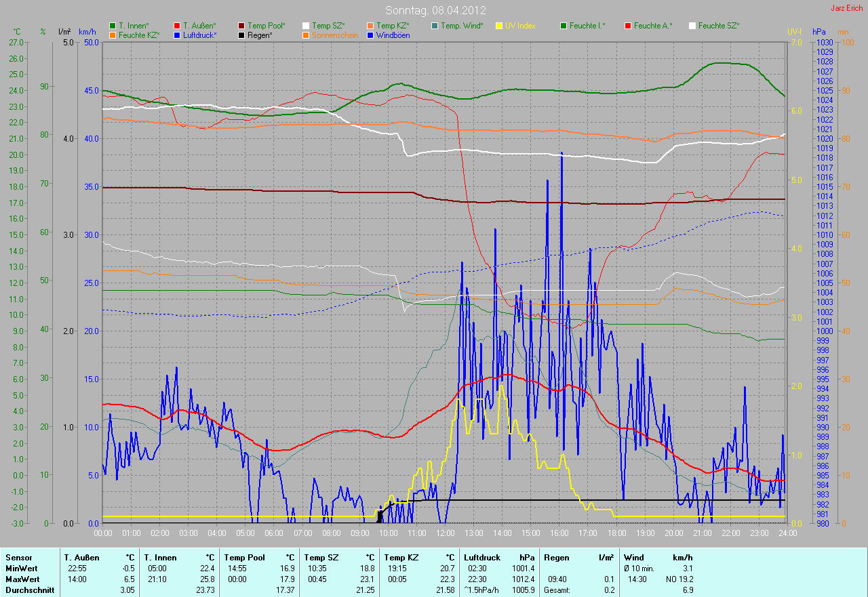This screenshot has height=597, width=868.
Task: Select the dark red Temp Pool legend square
Action: click(242, 26)
